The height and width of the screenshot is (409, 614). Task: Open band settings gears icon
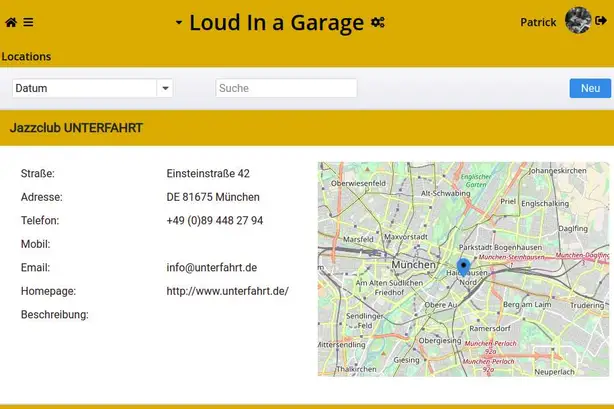pyautogui.click(x=378, y=22)
